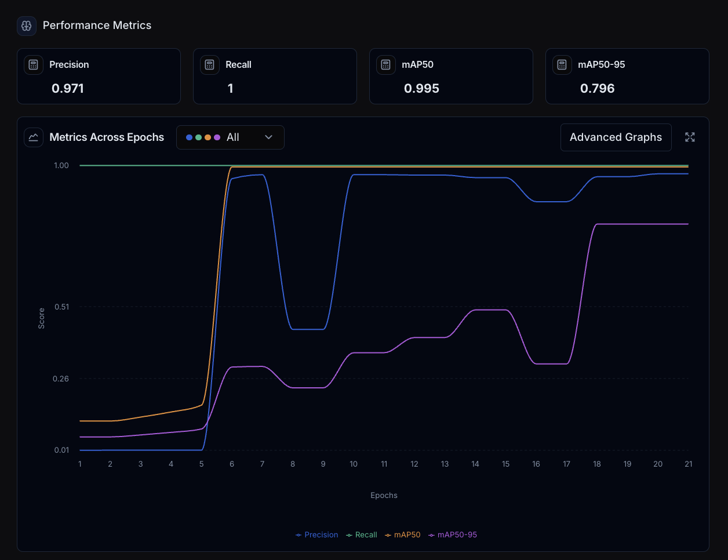The image size is (728, 560).
Task: Toggle the Recall series via its legend entry
Action: (x=361, y=534)
